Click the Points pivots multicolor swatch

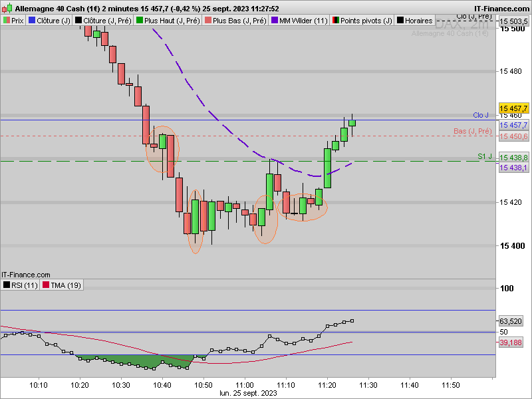(336, 21)
